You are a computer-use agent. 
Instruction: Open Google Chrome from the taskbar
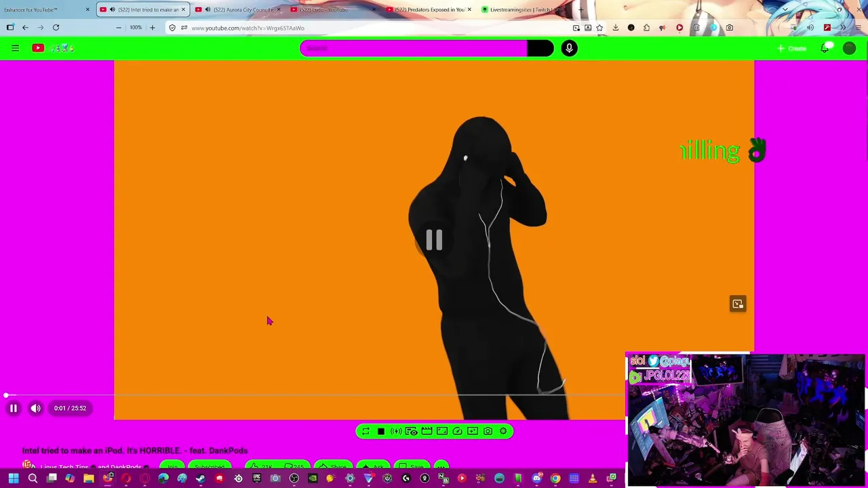[x=555, y=479]
